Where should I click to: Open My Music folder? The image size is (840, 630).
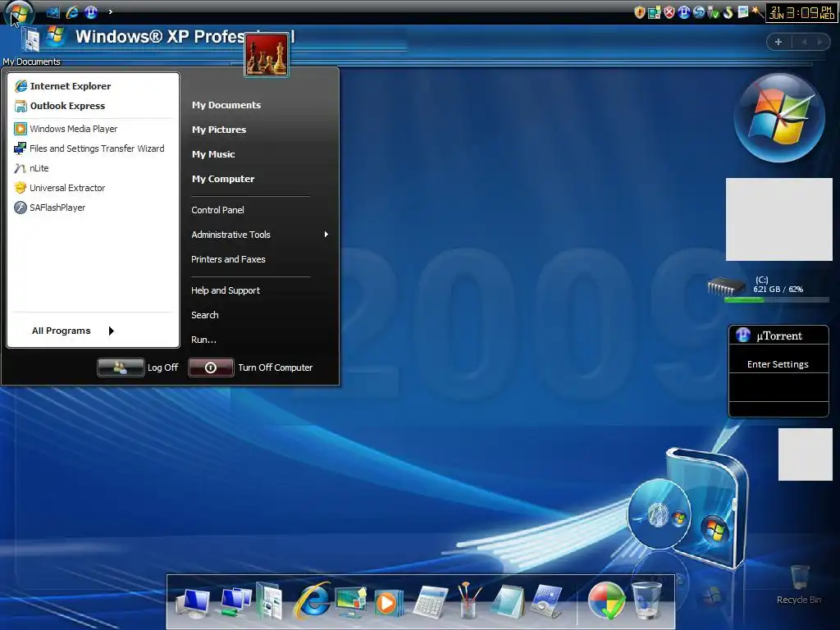pos(213,154)
